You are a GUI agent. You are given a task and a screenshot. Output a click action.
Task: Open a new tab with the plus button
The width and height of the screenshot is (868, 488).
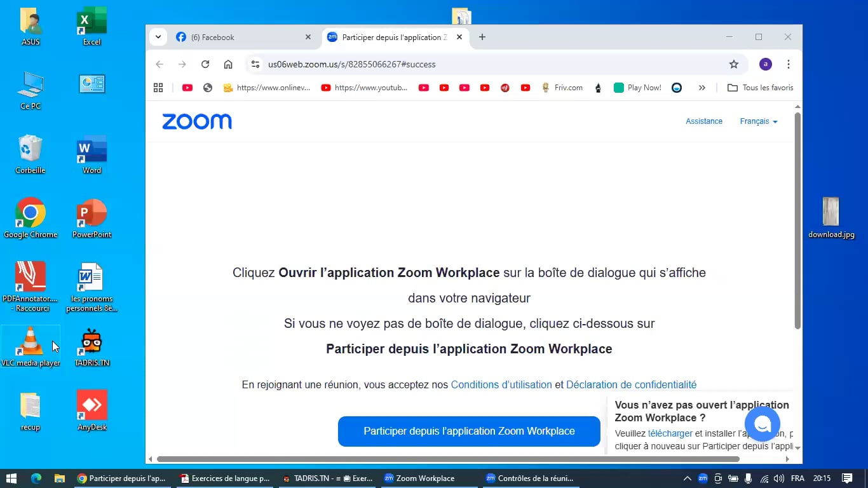[482, 37]
